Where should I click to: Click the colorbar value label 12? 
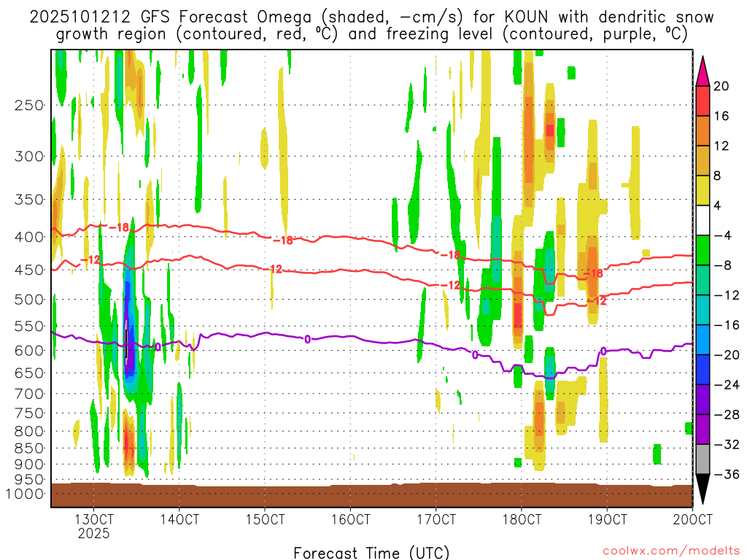click(x=721, y=146)
